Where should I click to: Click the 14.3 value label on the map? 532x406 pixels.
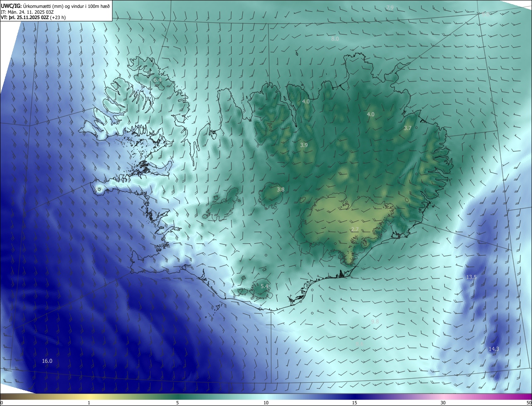pyautogui.click(x=494, y=349)
